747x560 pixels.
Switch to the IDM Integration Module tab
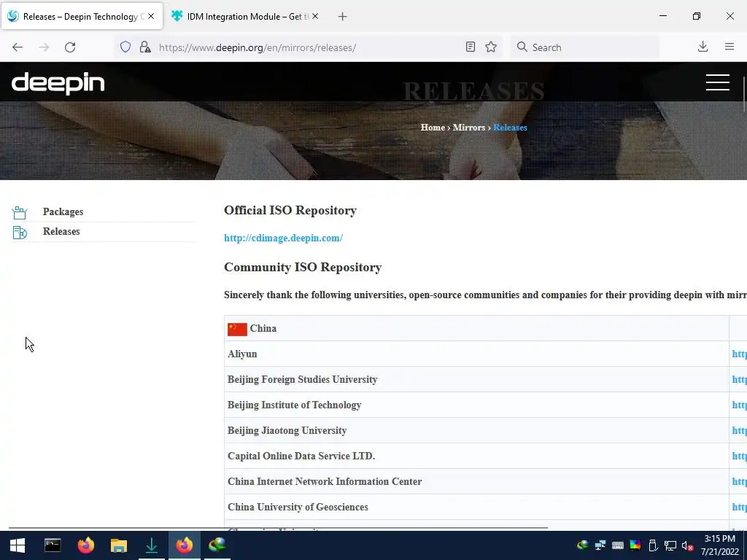[x=244, y=16]
